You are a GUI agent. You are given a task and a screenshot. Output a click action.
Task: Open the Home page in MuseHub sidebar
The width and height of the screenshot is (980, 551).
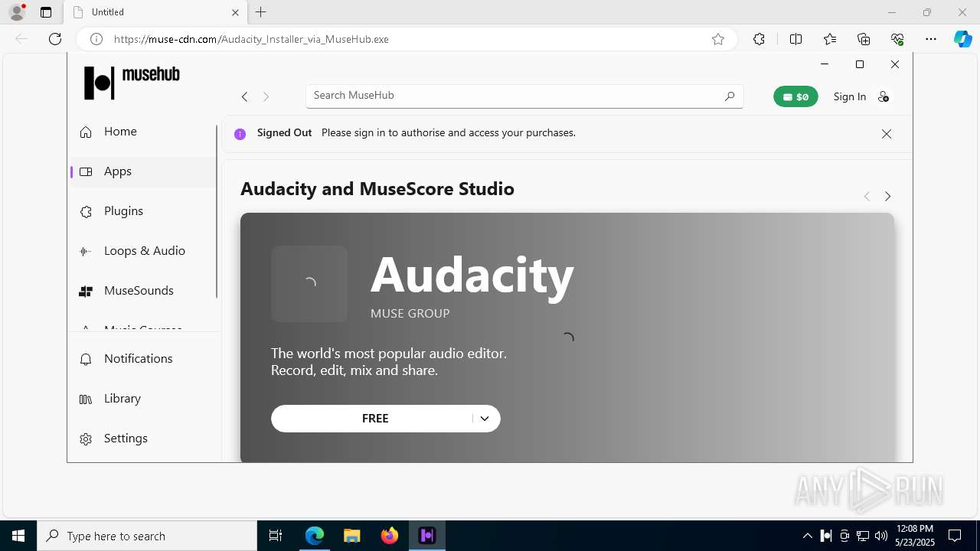(142, 132)
